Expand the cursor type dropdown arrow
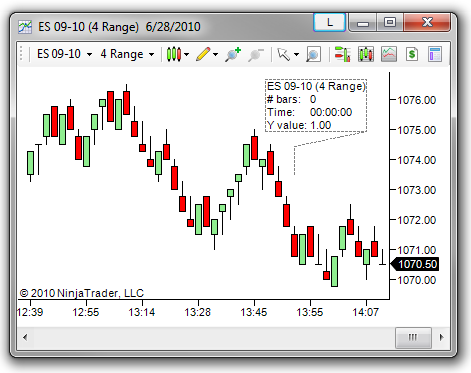This screenshot has height=373, width=471. [296, 54]
